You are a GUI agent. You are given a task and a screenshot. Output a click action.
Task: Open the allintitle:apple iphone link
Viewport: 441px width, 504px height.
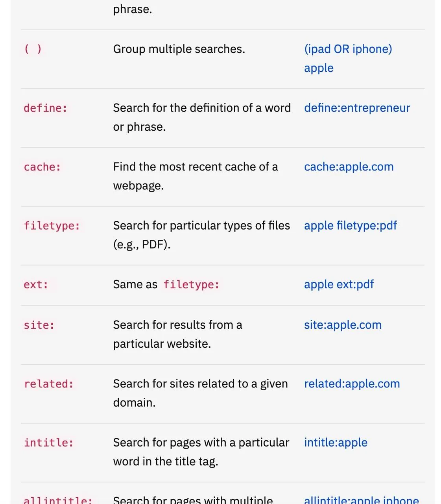pyautogui.click(x=362, y=500)
